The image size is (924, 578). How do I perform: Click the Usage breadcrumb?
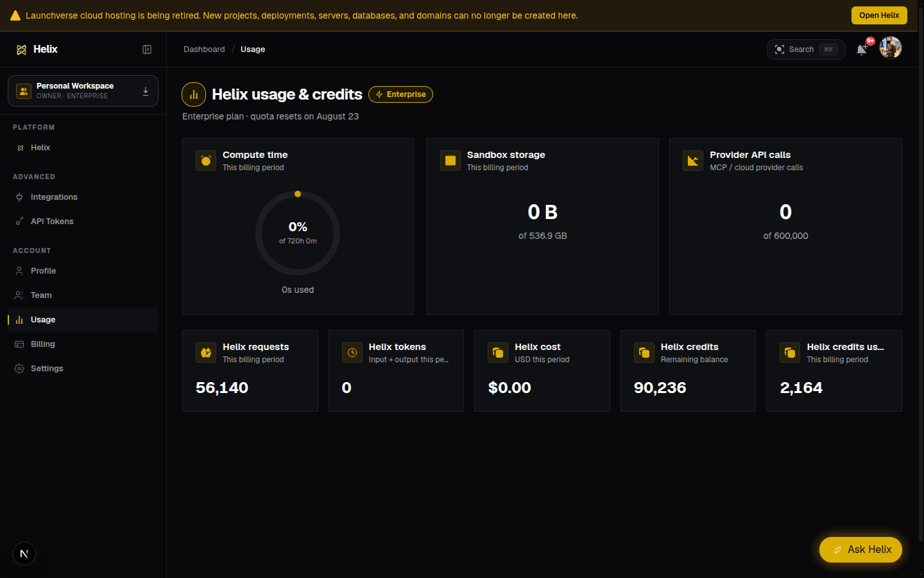pos(253,49)
